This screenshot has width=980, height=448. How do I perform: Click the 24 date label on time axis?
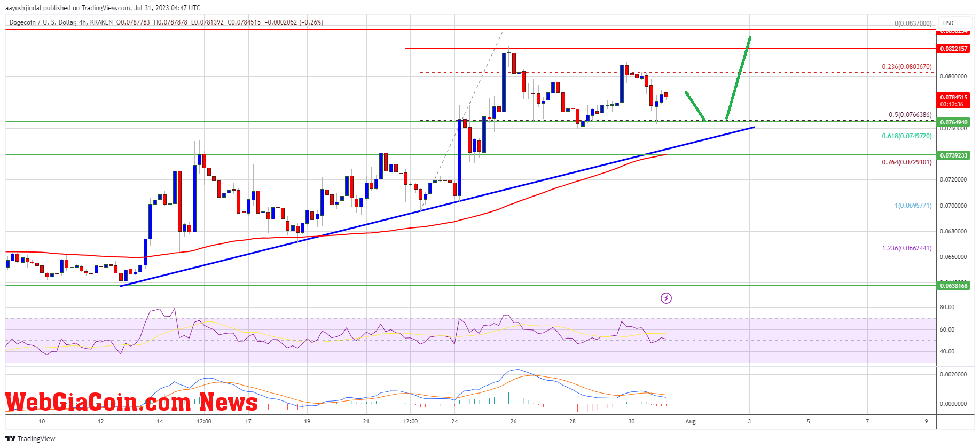[x=454, y=421]
